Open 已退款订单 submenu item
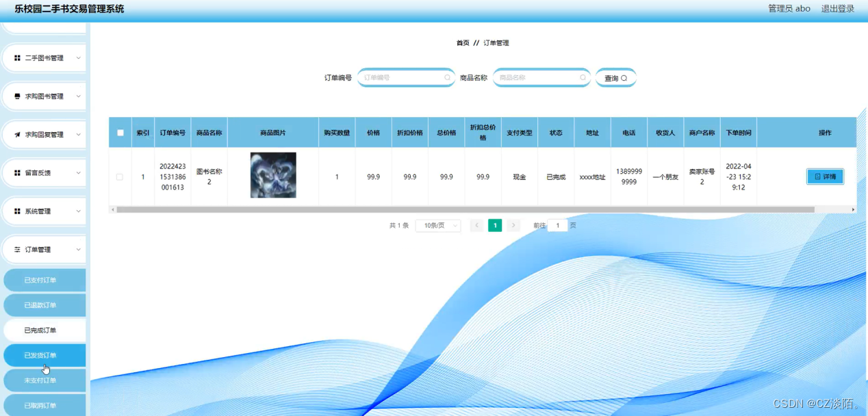 coord(44,305)
